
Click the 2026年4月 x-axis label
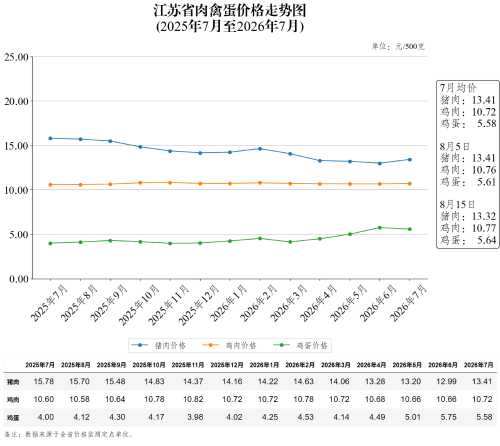click(318, 303)
